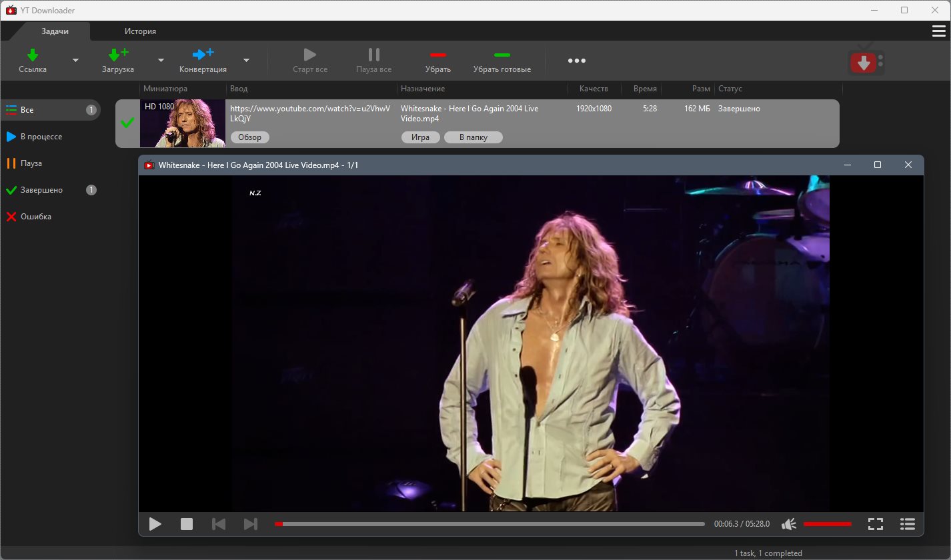Select the Завершено filter in the sidebar
The height and width of the screenshot is (560, 951).
[41, 190]
